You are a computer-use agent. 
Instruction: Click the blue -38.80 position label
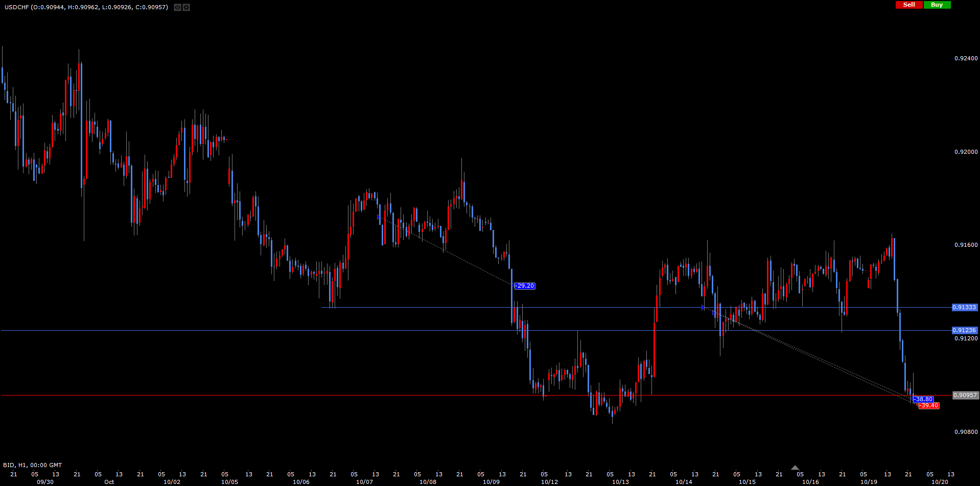tap(923, 399)
